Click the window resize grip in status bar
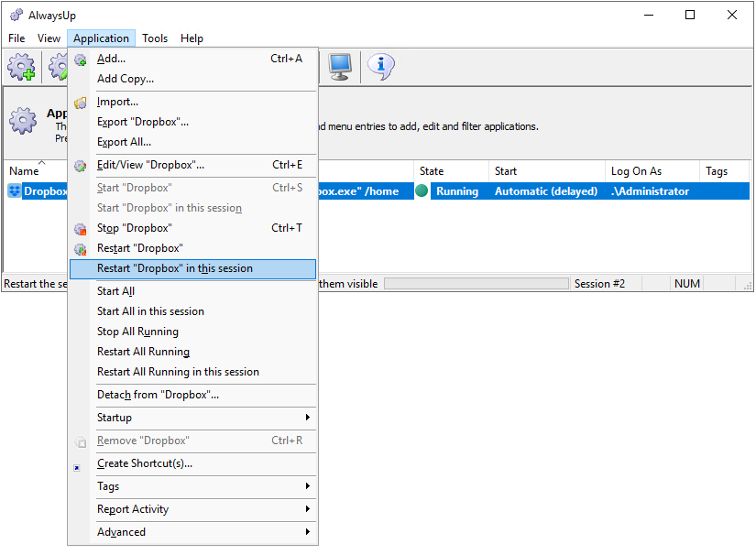Screen dimensions: 756x555 [748, 286]
